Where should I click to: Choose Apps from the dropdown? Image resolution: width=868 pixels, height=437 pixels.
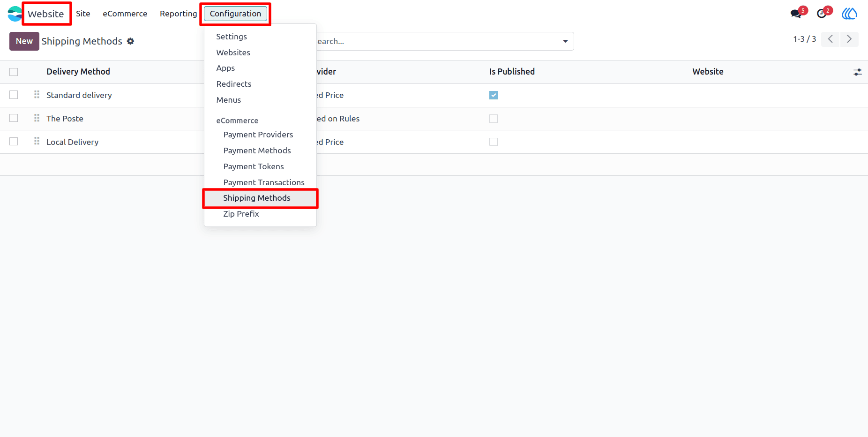225,68
